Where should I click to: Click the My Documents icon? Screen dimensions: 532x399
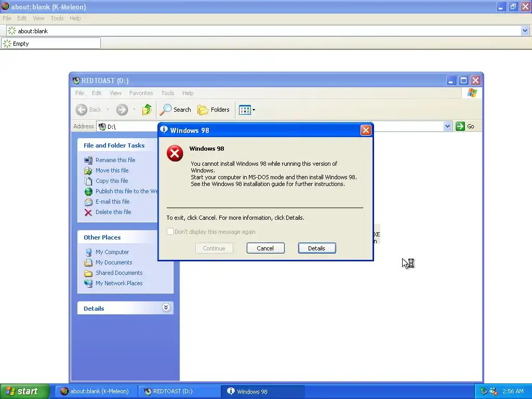click(88, 262)
